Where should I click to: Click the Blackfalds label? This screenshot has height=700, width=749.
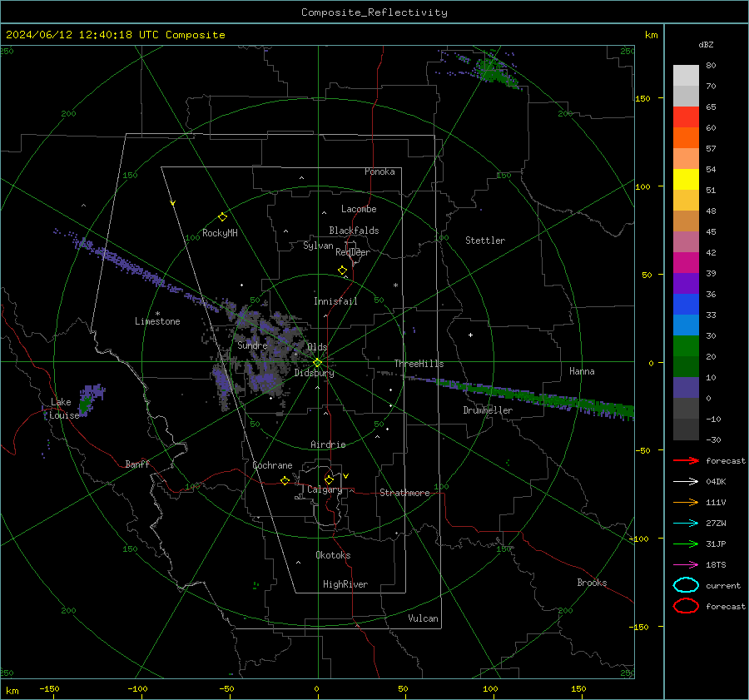tap(354, 231)
